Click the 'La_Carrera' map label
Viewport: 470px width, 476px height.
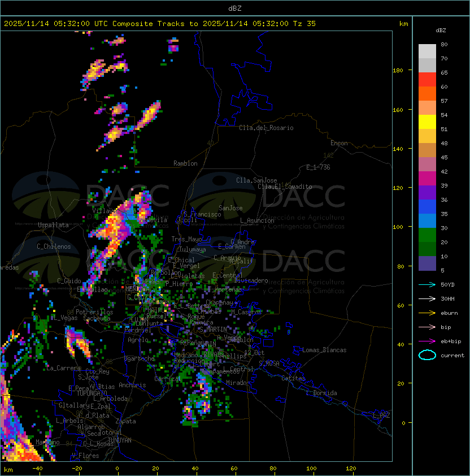click(63, 368)
